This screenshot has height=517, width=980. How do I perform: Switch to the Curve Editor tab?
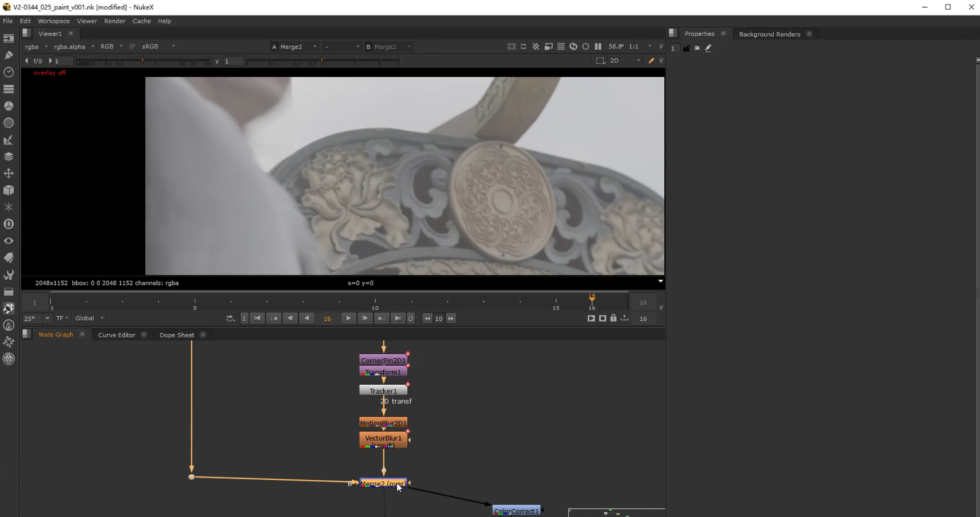116,335
